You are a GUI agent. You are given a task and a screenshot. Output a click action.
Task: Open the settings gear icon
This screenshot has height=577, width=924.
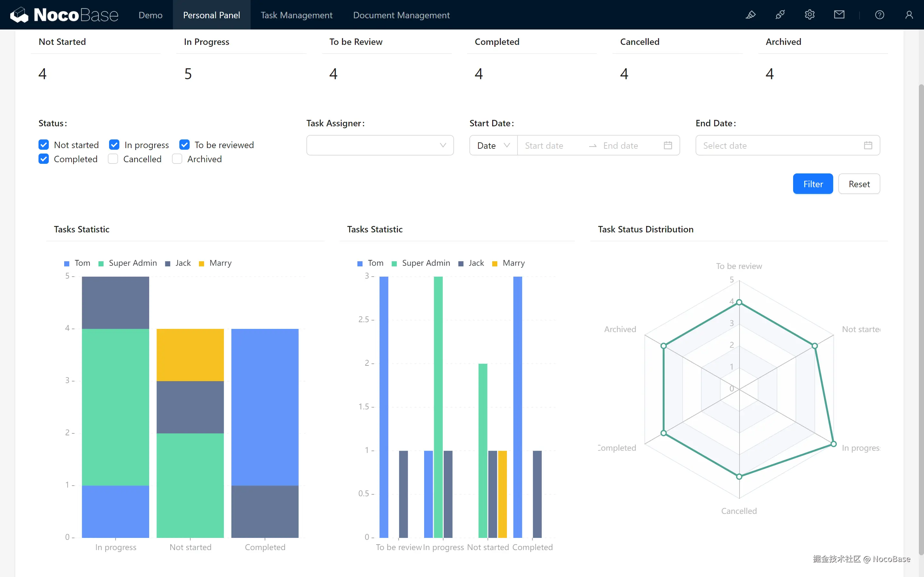click(809, 15)
